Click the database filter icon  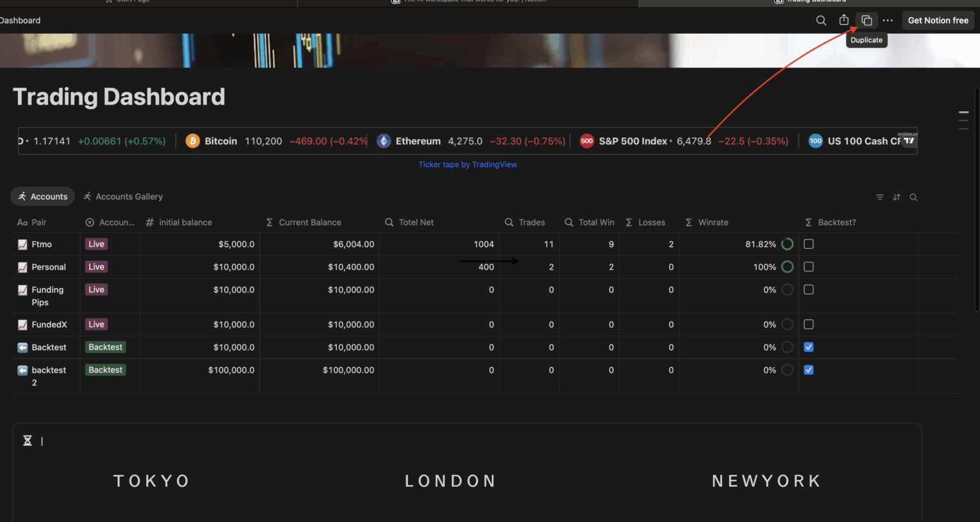point(880,197)
